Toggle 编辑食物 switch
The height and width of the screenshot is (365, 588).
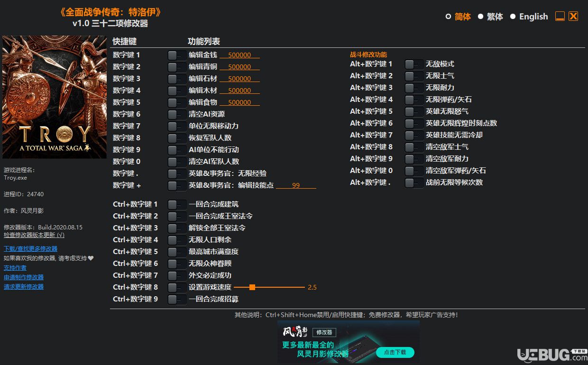(177, 102)
